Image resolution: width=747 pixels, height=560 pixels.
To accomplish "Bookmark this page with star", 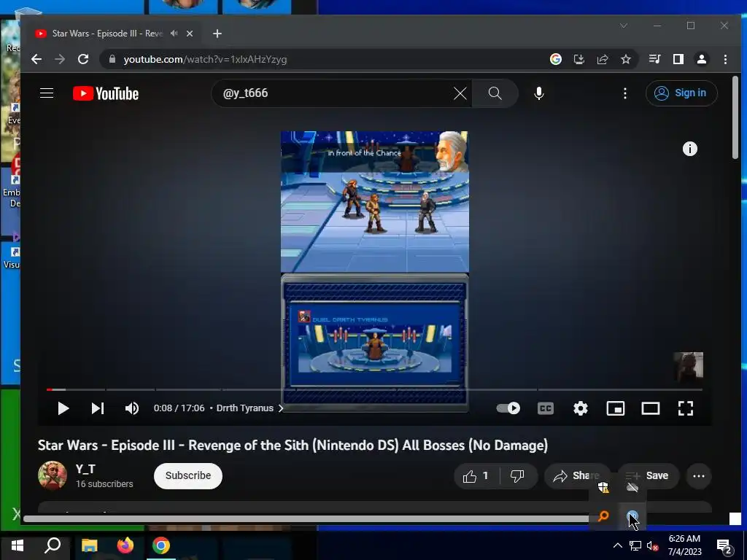I will coord(625,59).
